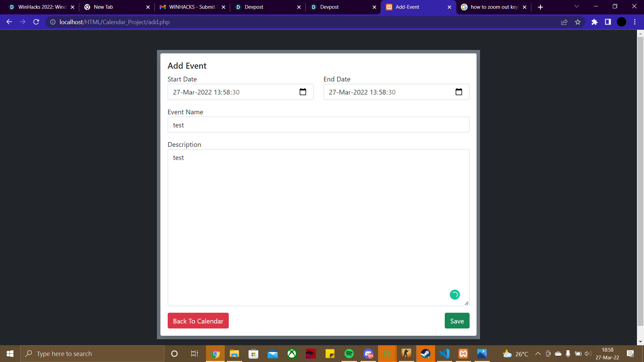The image size is (644, 362).
Task: Click the green Save button
Action: point(457,321)
